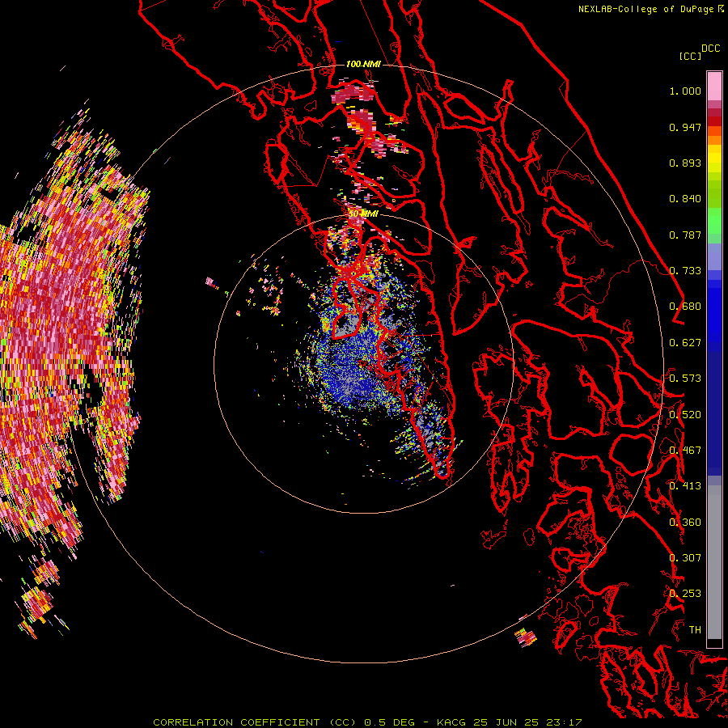Click the 0.787 colorbar value
728x728 pixels.
pyautogui.click(x=685, y=235)
